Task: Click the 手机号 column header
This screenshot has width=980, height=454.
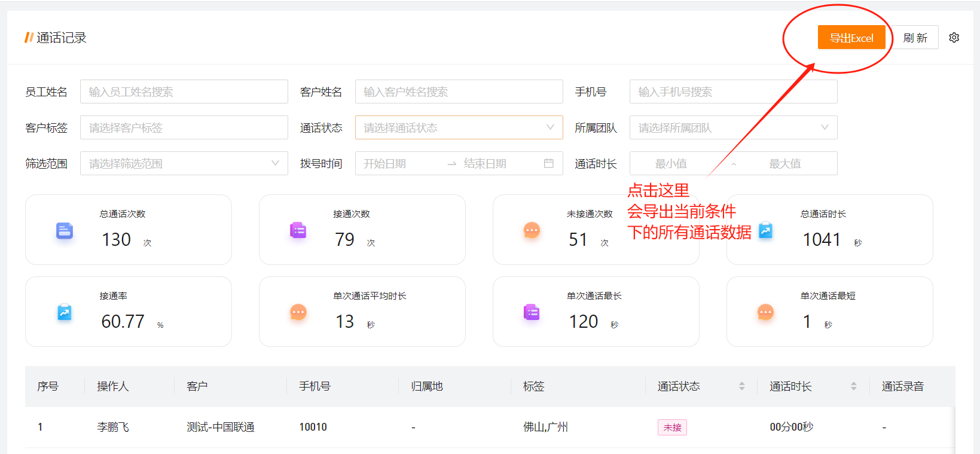Action: pos(315,386)
